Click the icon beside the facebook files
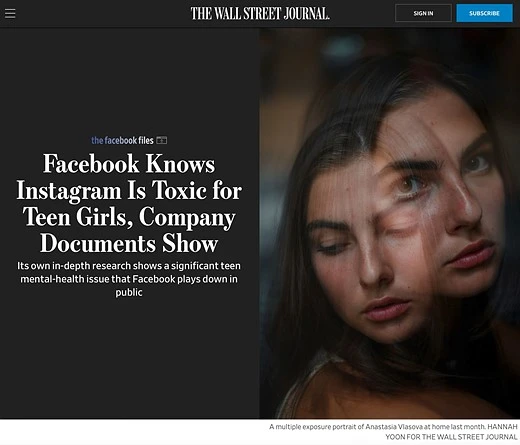Viewport: 520px width, 445px height. click(162, 140)
